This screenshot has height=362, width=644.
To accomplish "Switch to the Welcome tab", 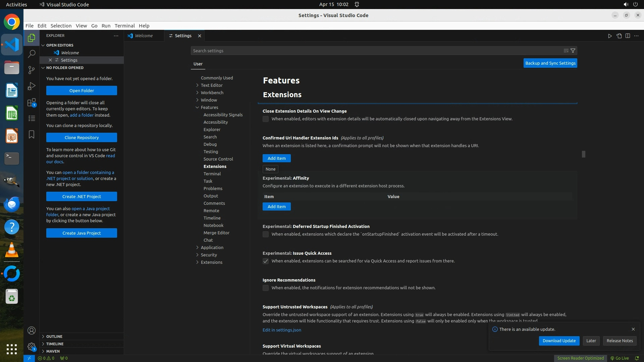I will point(144,36).
